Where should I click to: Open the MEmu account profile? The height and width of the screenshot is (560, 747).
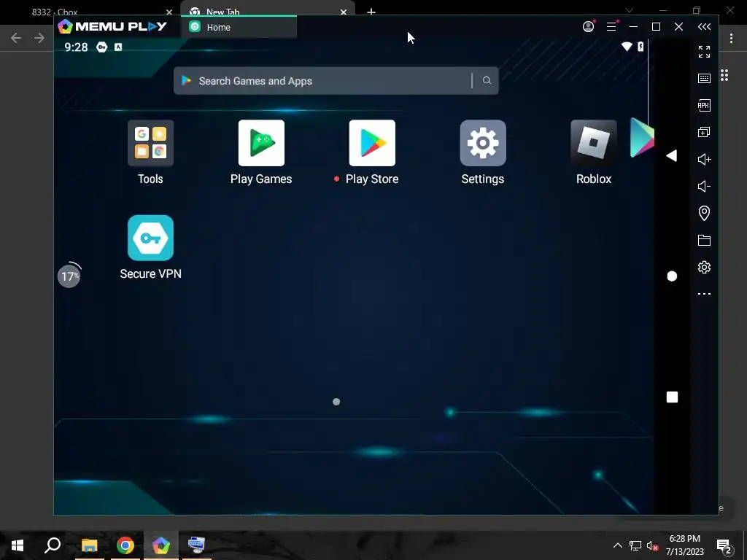(x=589, y=27)
